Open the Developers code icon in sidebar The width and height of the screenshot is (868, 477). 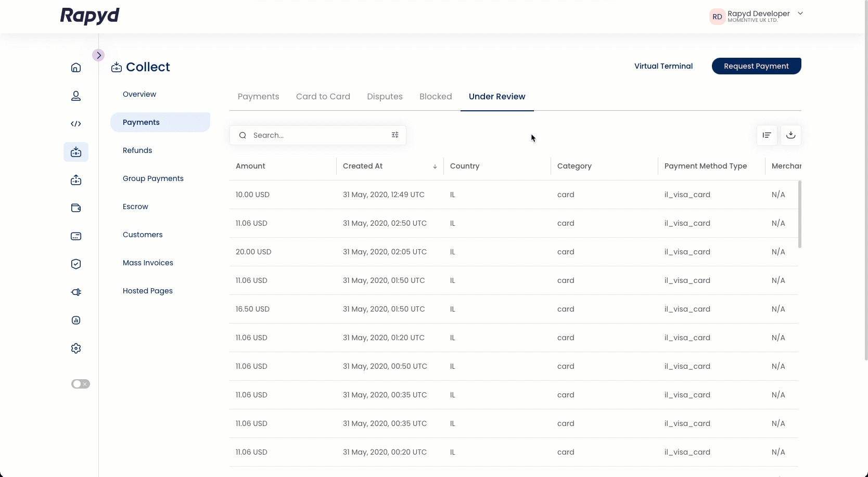[76, 124]
